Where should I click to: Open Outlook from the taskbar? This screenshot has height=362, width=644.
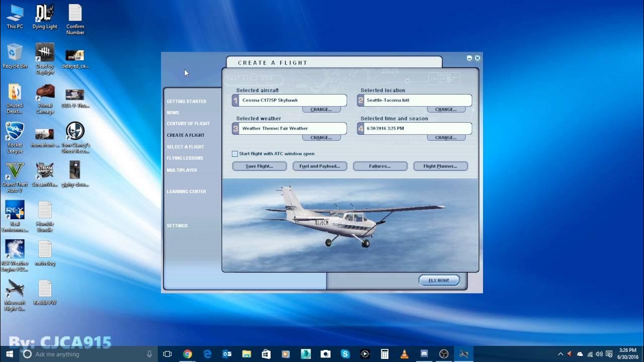(x=227, y=354)
